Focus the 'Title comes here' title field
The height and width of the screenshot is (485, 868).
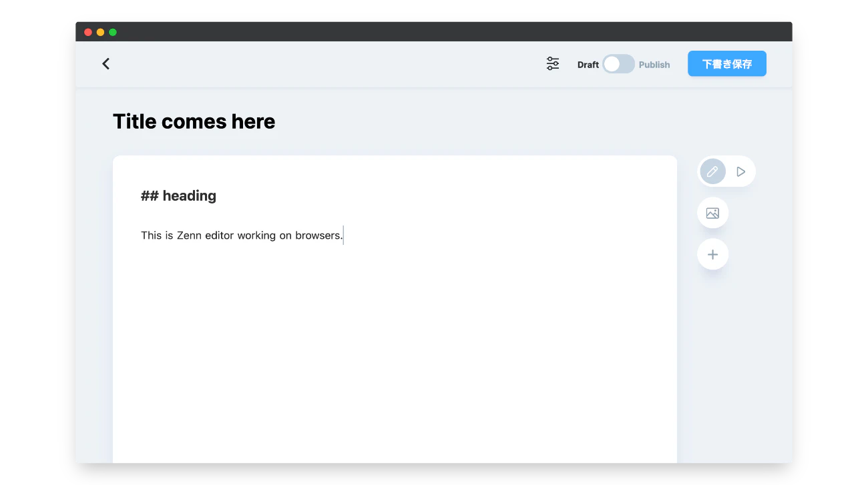coord(194,121)
